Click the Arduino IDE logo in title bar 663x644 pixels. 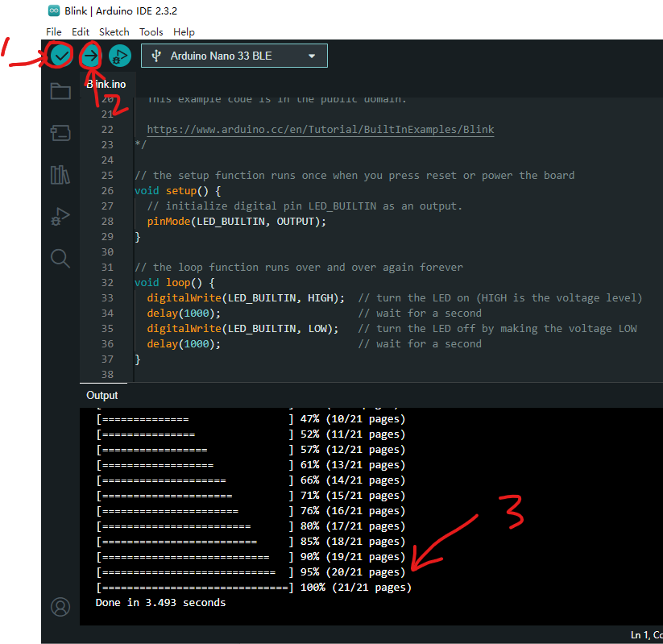pos(53,10)
